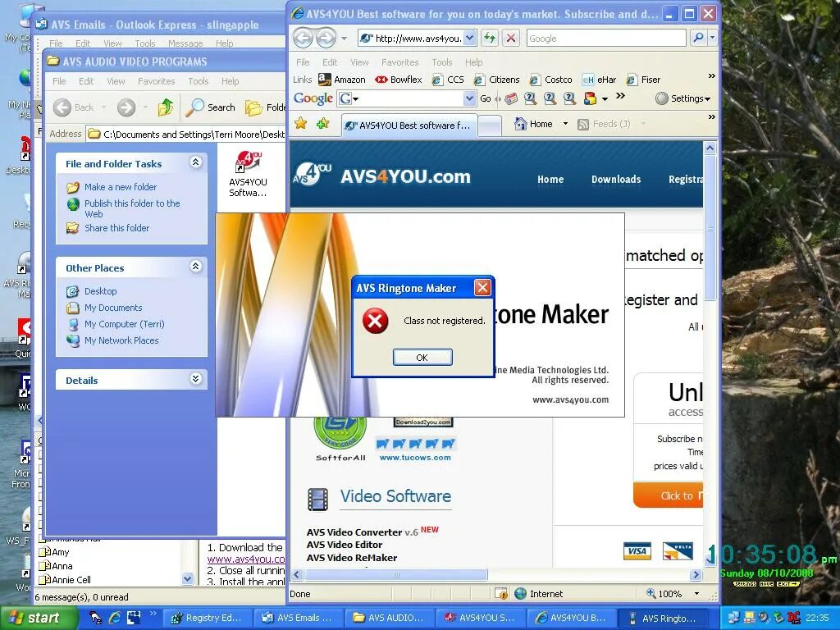Viewport: 840px width, 630px height.
Task: Click the Back arrow in Internet Explorer
Action: [x=304, y=38]
